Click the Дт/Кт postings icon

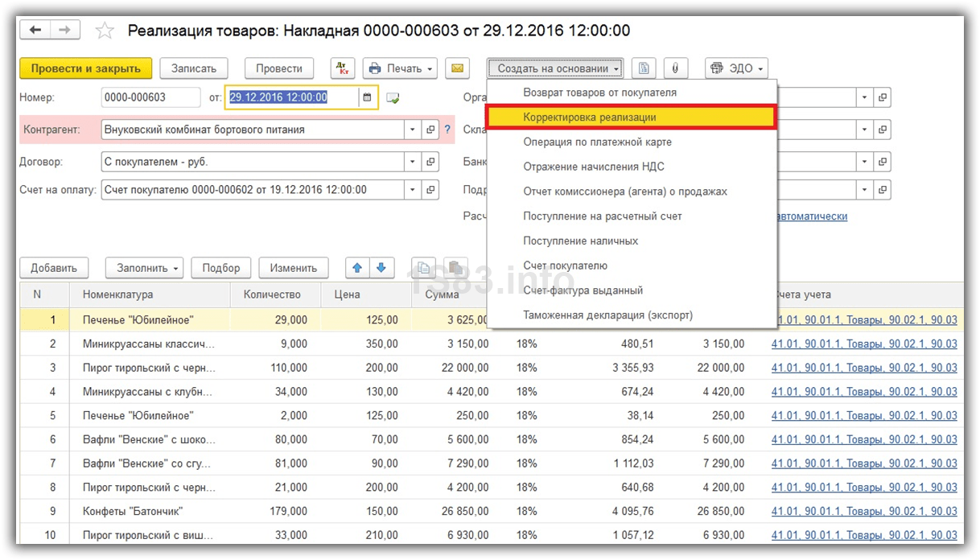tap(343, 68)
